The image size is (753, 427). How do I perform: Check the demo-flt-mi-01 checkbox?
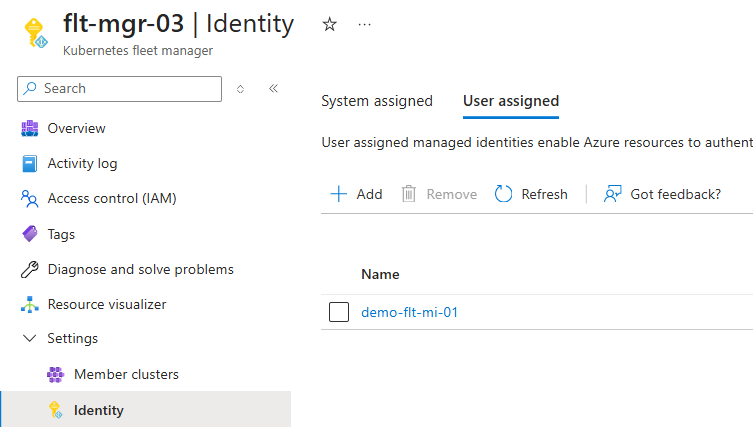tap(339, 313)
